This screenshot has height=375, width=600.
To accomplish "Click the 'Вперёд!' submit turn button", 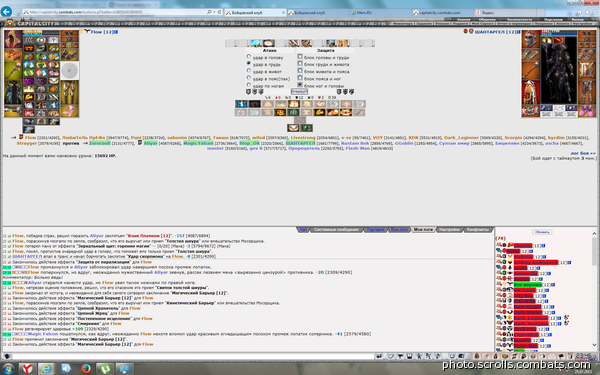I will [x=299, y=92].
